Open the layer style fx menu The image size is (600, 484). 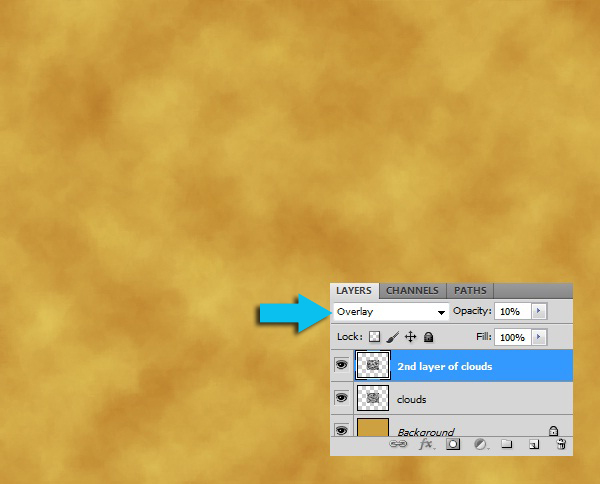(x=426, y=444)
